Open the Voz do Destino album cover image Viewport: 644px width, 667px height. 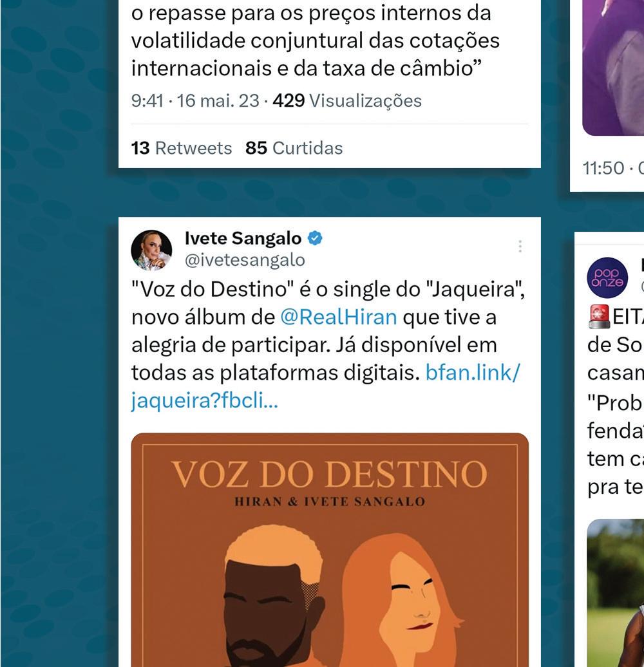point(330,550)
